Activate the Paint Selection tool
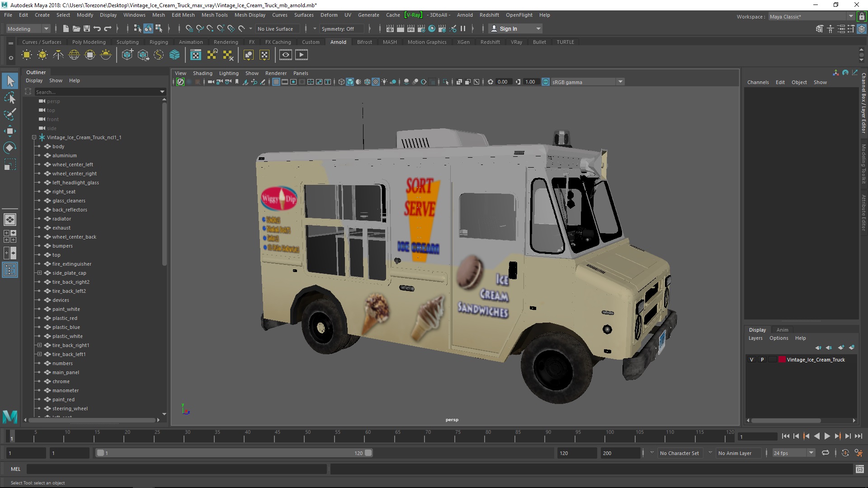 pos(10,114)
